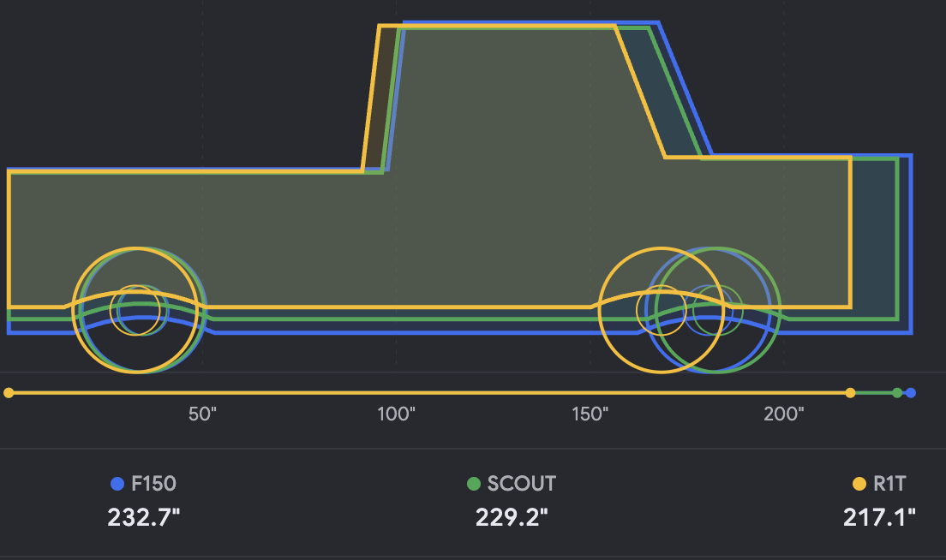The width and height of the screenshot is (946, 560).
Task: Click the green SCOUT legend dot
Action: coord(474,484)
